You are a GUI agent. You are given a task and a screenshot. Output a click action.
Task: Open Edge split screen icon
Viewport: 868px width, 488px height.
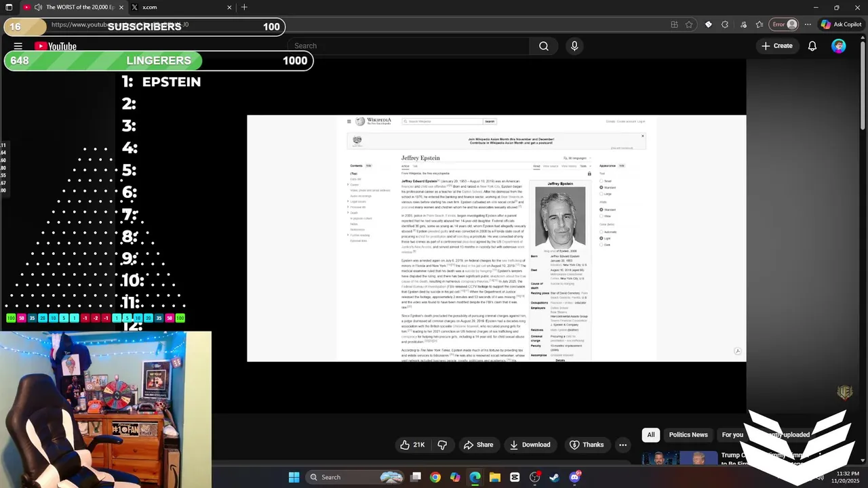[x=674, y=24]
